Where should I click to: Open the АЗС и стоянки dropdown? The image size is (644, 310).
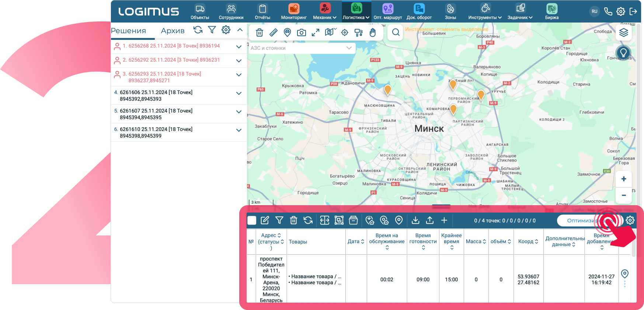tap(302, 48)
